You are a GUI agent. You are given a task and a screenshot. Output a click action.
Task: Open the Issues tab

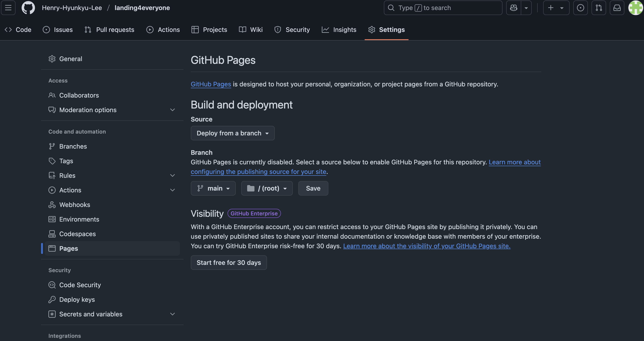tap(58, 30)
